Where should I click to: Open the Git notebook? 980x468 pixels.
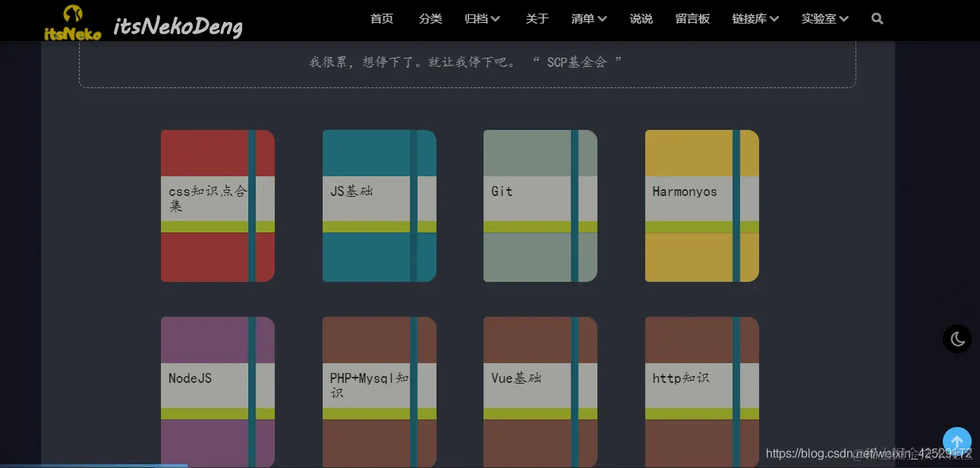click(x=540, y=205)
